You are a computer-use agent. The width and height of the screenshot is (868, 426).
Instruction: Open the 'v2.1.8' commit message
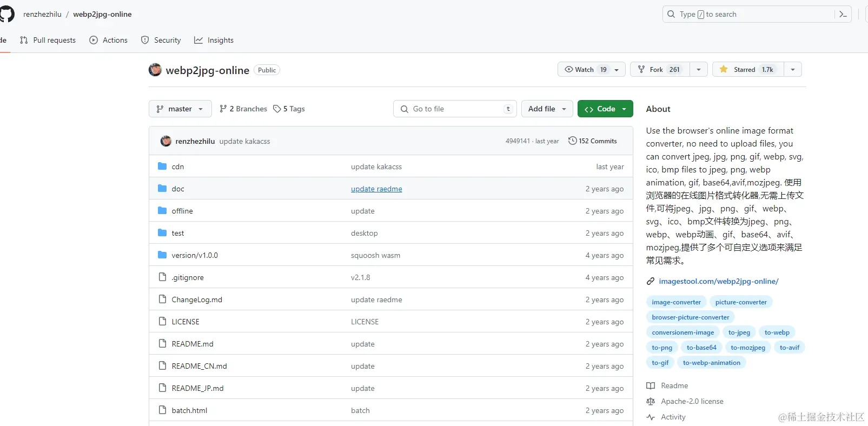tap(360, 277)
